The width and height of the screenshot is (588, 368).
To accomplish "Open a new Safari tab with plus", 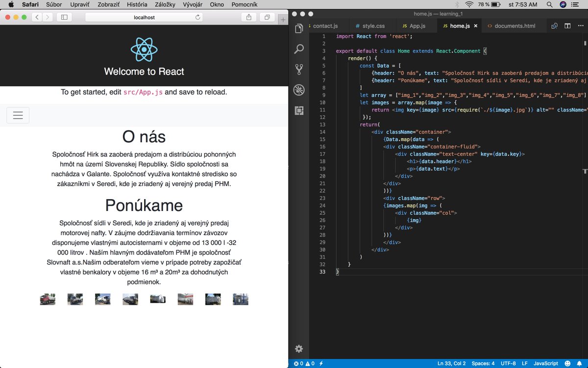I will [283, 20].
